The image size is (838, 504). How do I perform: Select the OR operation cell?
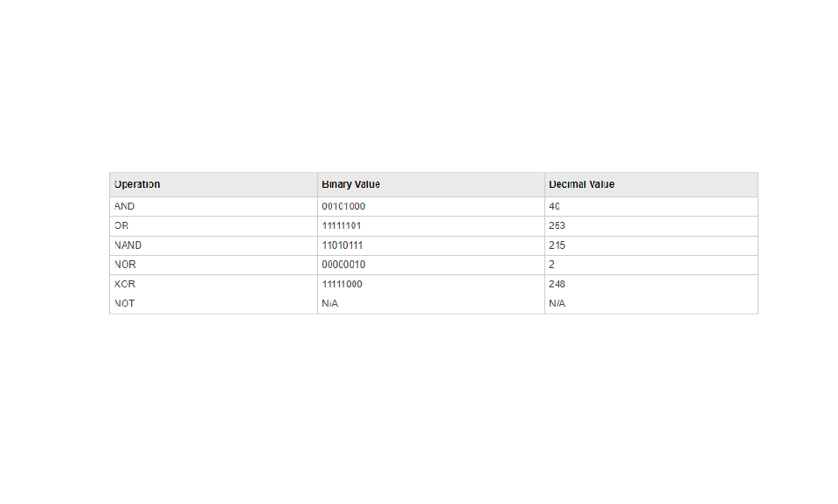pos(121,226)
